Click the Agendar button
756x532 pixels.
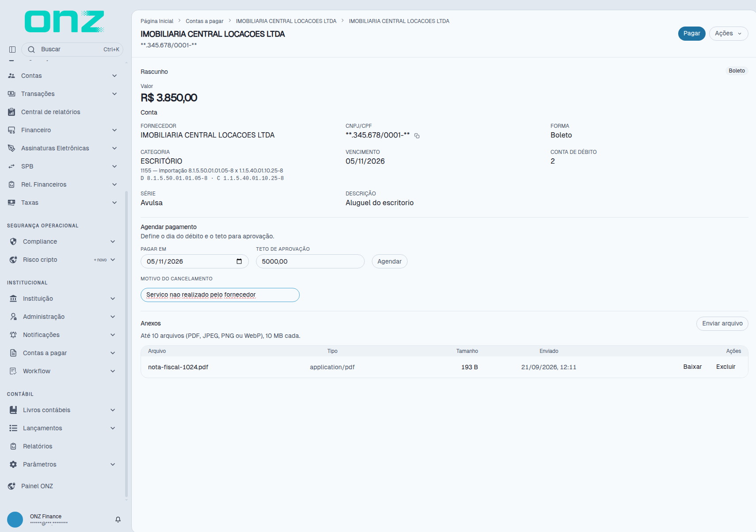389,261
